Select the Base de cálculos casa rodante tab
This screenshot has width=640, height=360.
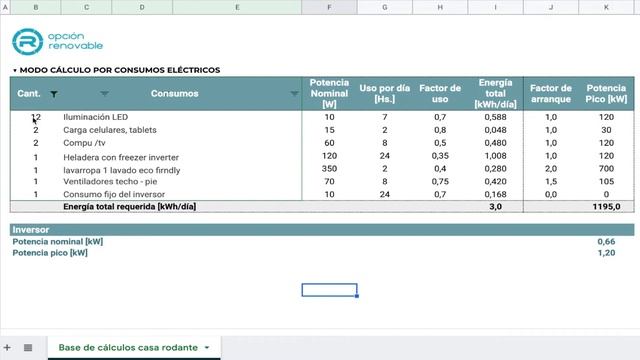pos(128,347)
